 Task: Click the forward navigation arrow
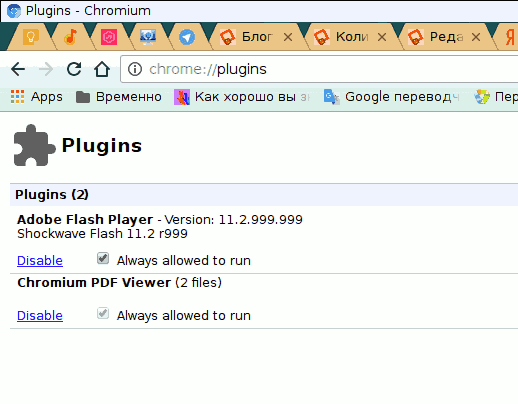pyautogui.click(x=46, y=69)
